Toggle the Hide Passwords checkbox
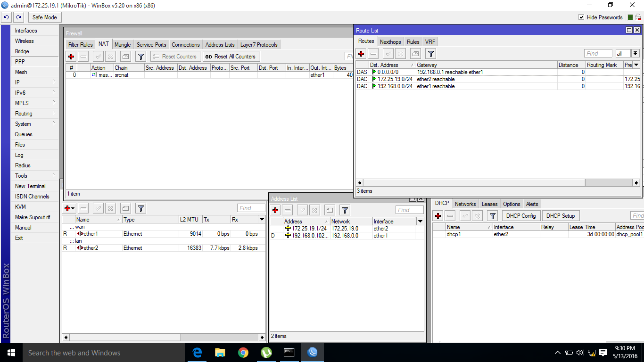 coord(581,17)
